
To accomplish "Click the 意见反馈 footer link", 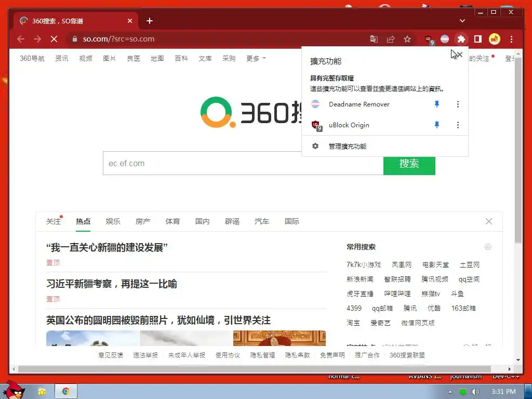I will tap(111, 355).
